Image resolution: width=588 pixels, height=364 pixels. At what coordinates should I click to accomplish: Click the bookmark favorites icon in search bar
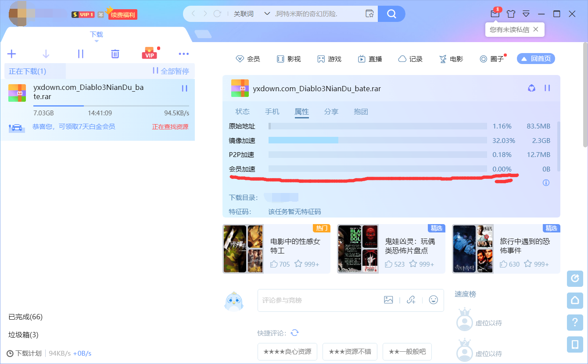click(x=370, y=14)
